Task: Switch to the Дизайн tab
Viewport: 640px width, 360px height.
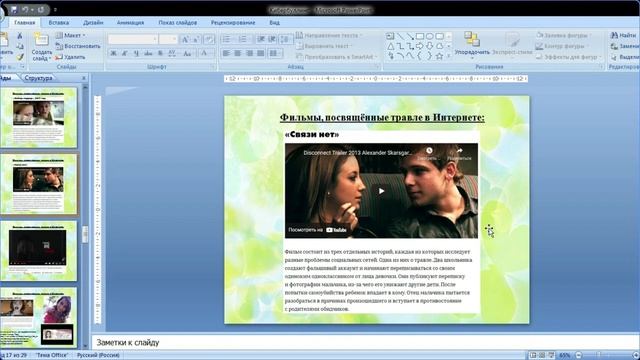Action: [93, 23]
